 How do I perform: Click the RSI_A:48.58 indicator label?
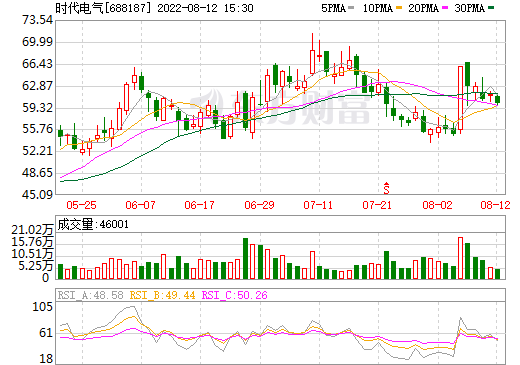pyautogui.click(x=91, y=295)
